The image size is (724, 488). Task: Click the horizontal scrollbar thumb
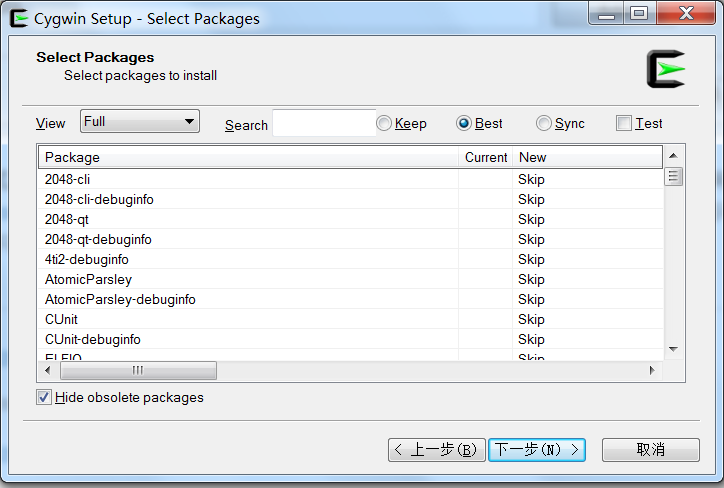[138, 370]
